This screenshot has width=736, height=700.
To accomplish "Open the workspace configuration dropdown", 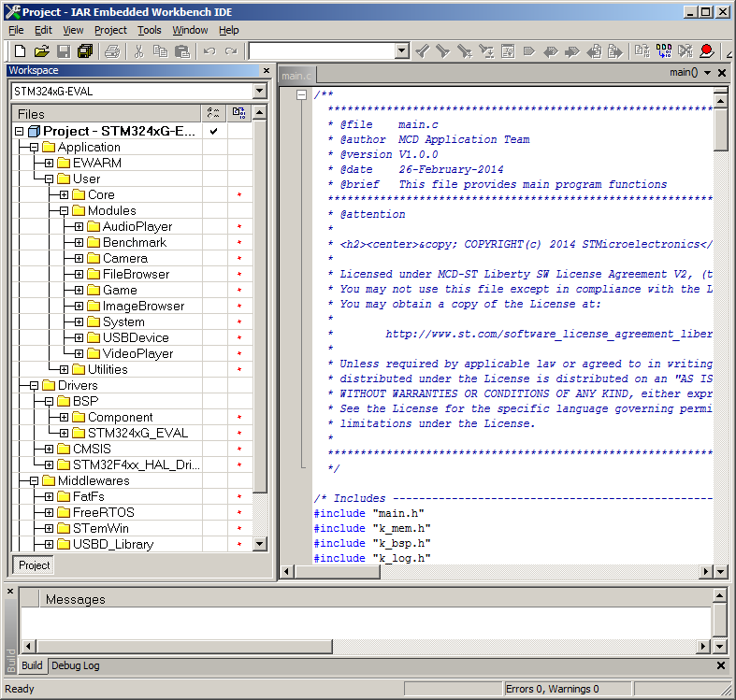I will [x=259, y=92].
